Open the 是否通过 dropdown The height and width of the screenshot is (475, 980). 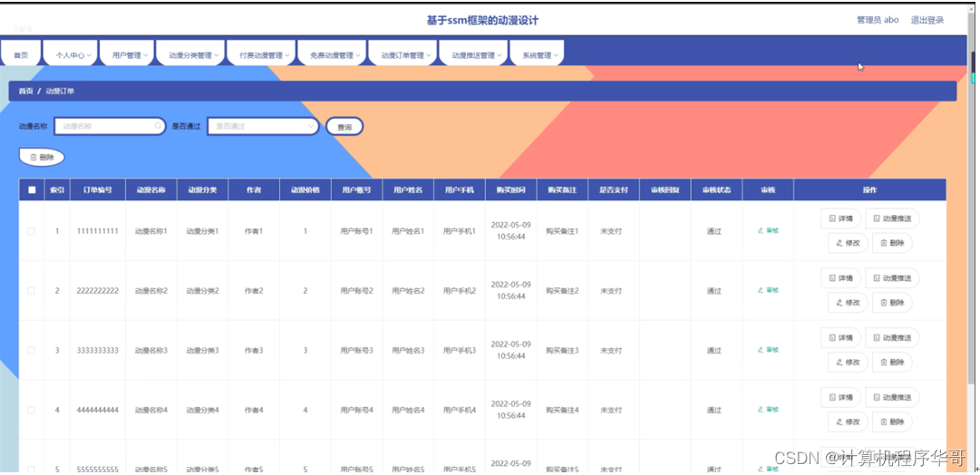tap(263, 126)
